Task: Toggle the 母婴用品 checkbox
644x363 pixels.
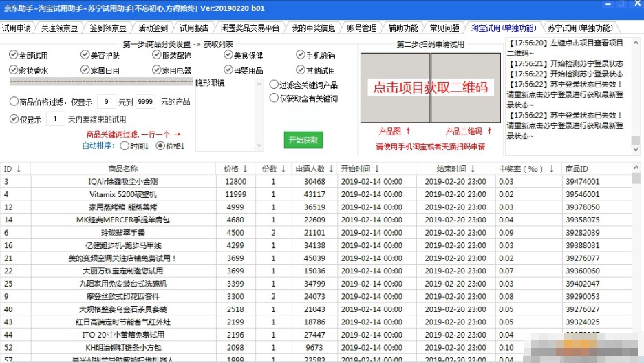Action: pyautogui.click(x=228, y=70)
